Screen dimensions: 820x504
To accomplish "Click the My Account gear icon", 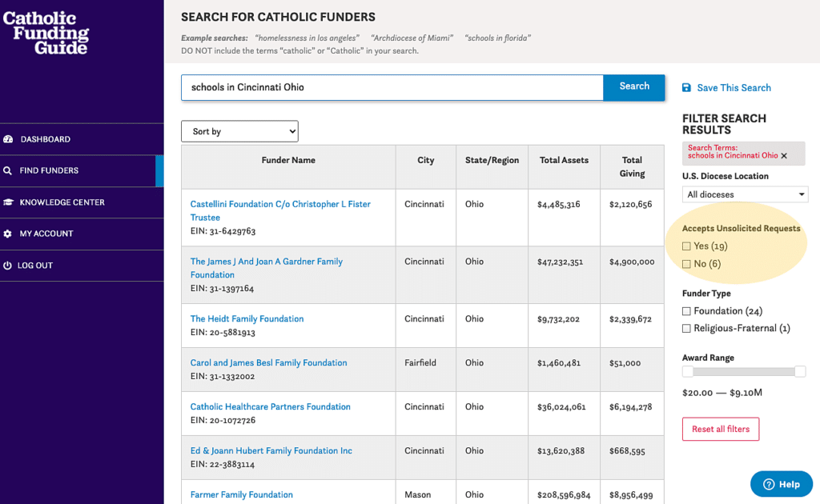I will coord(7,234).
